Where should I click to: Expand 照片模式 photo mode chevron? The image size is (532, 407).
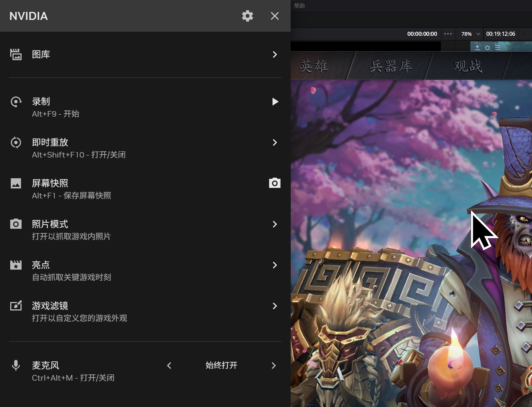(275, 224)
